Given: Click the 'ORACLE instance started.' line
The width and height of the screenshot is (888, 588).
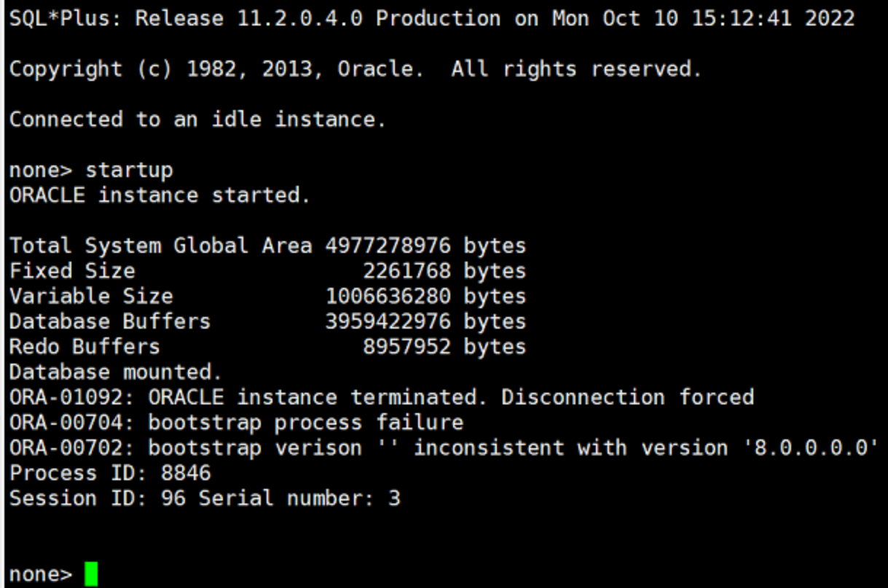Looking at the screenshot, I should pos(160,195).
